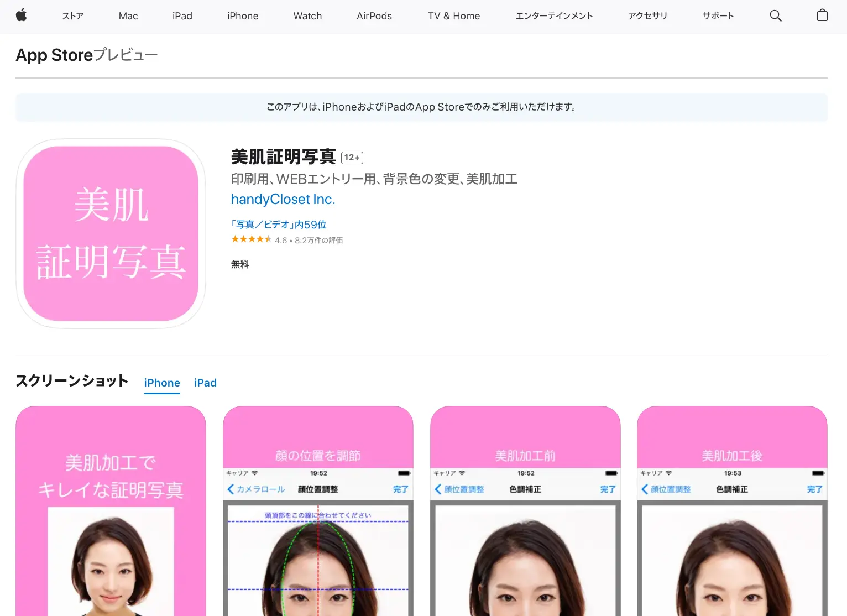The width and height of the screenshot is (847, 616).
Task: Open the iPhone navigation menu item
Action: (x=243, y=16)
